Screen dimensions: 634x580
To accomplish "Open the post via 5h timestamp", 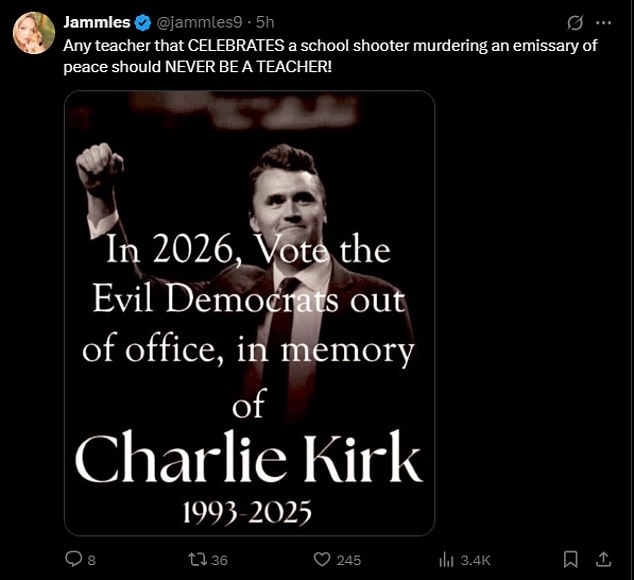I will coord(265,23).
